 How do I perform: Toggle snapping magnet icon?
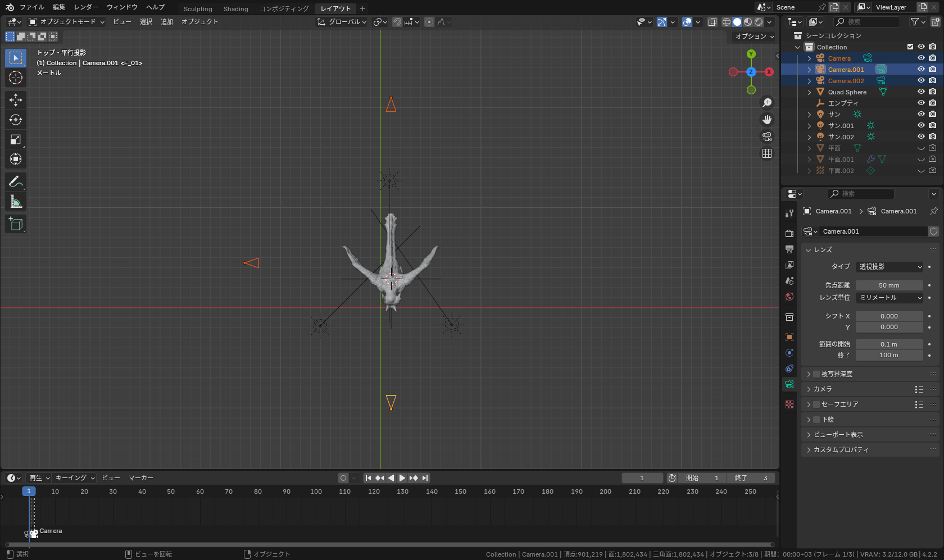397,22
